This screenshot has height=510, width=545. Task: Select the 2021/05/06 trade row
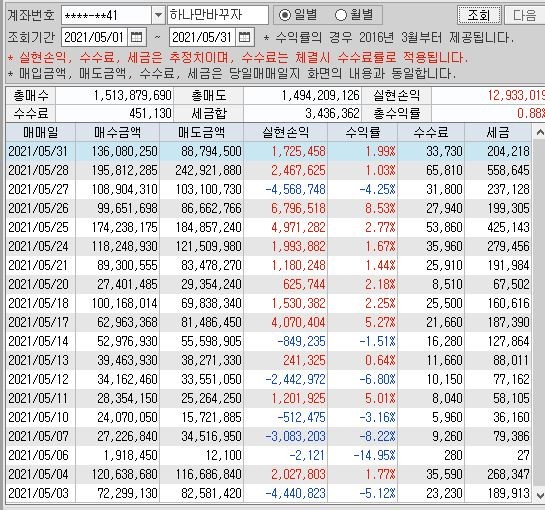269,455
